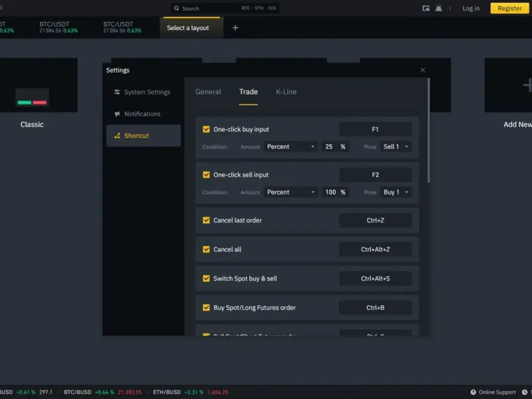This screenshot has width=532, height=399.
Task: Click the 100 percent amount field
Action: [x=335, y=192]
